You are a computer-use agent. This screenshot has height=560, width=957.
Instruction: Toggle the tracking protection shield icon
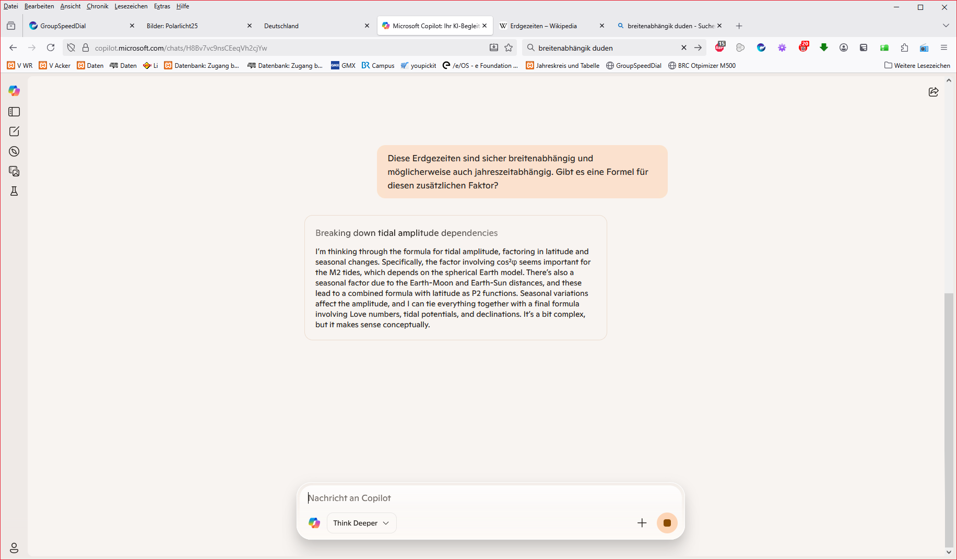coord(71,48)
